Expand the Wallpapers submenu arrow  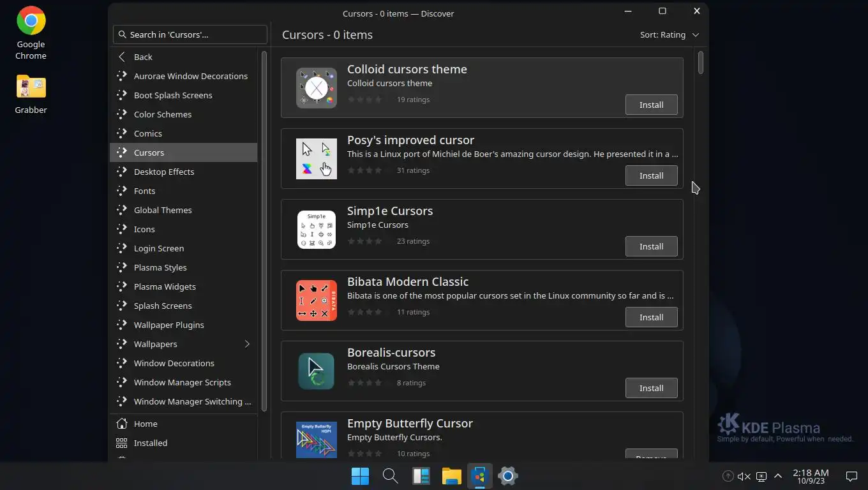pos(247,344)
